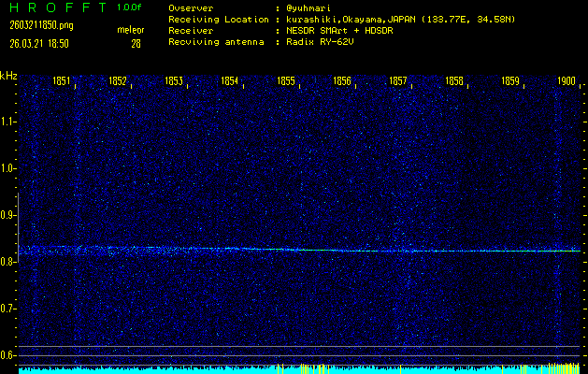588x374 pixels.
Task: Click the 1.1 frequency axis label
Action: coord(8,122)
